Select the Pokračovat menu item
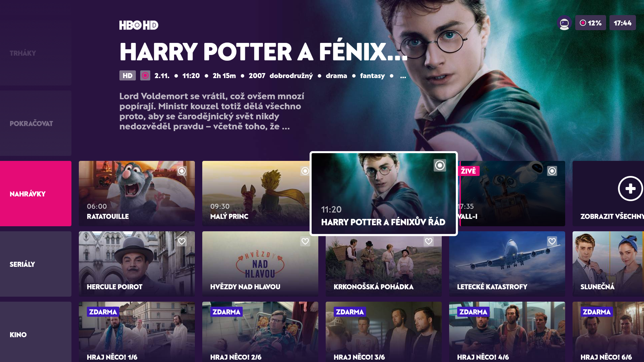The width and height of the screenshot is (644, 362). click(36, 123)
